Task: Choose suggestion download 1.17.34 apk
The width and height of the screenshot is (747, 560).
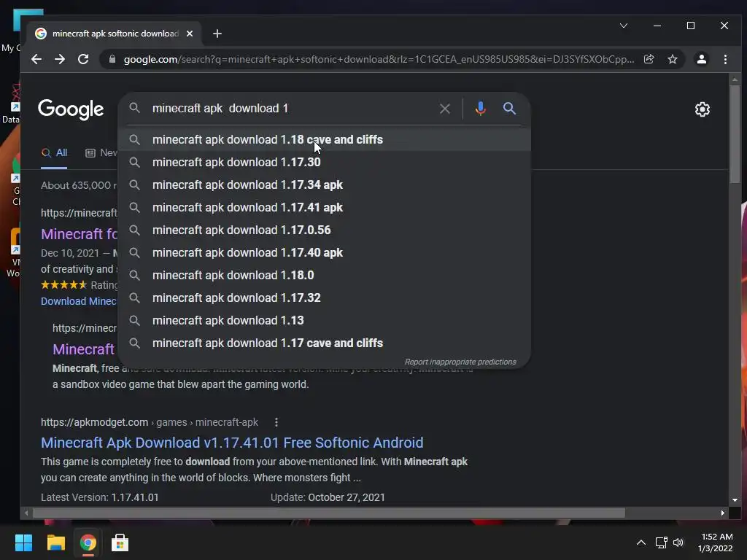Action: tap(325, 184)
